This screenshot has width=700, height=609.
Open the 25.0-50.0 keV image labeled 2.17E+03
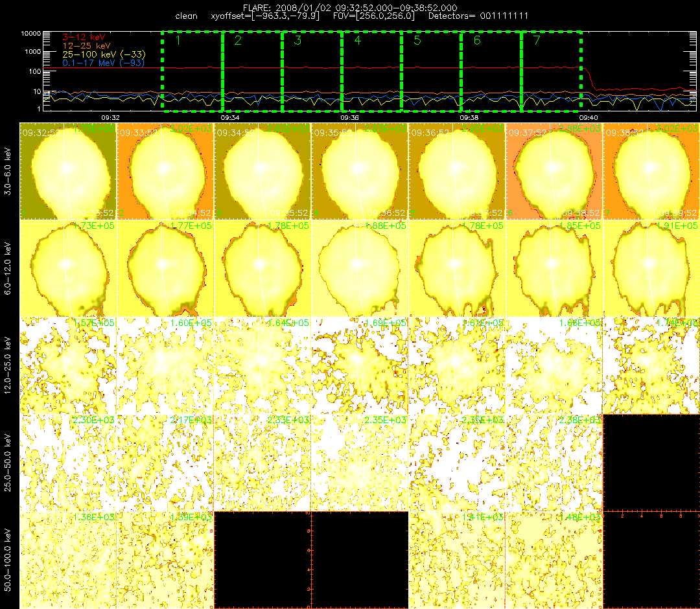(x=165, y=463)
